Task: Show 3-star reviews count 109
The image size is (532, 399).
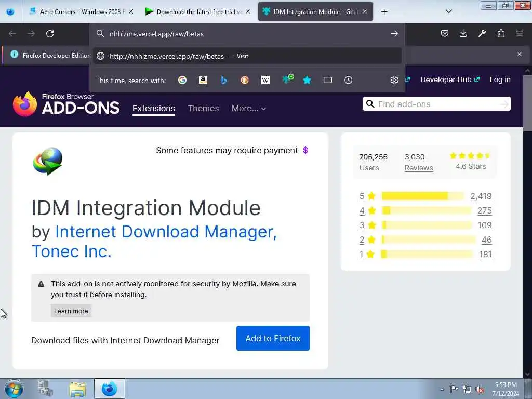Action: pyautogui.click(x=485, y=225)
